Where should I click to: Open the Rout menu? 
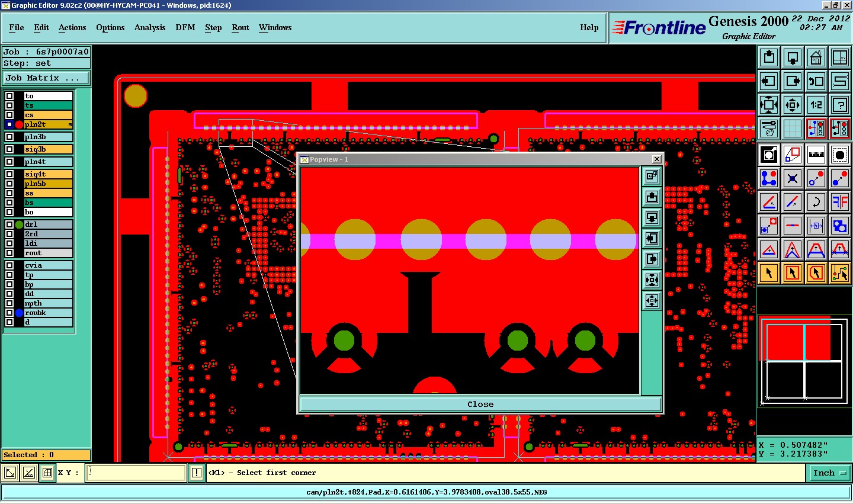tap(240, 27)
